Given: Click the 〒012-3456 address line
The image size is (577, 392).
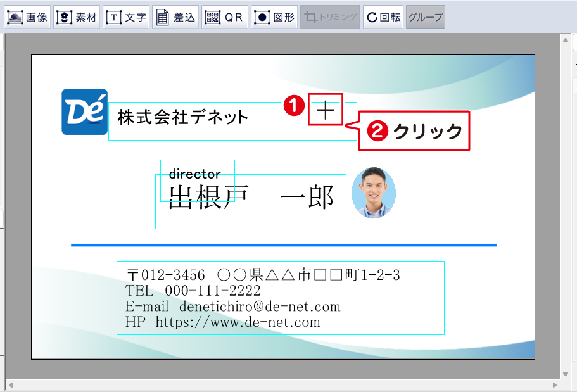Looking at the screenshot, I should [263, 275].
